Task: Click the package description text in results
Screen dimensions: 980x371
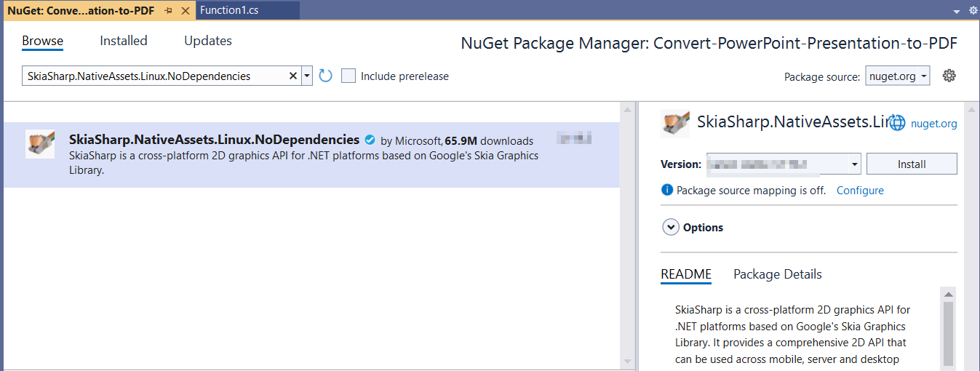Action: click(304, 163)
